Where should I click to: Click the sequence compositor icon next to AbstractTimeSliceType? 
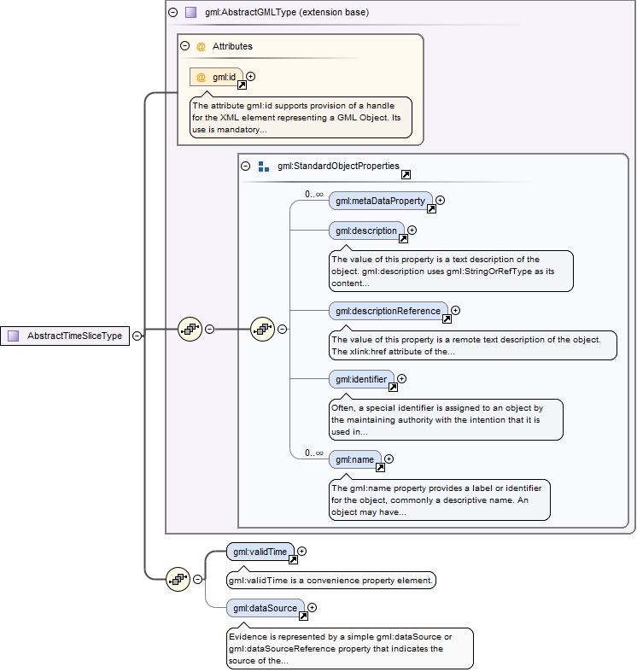tap(189, 329)
